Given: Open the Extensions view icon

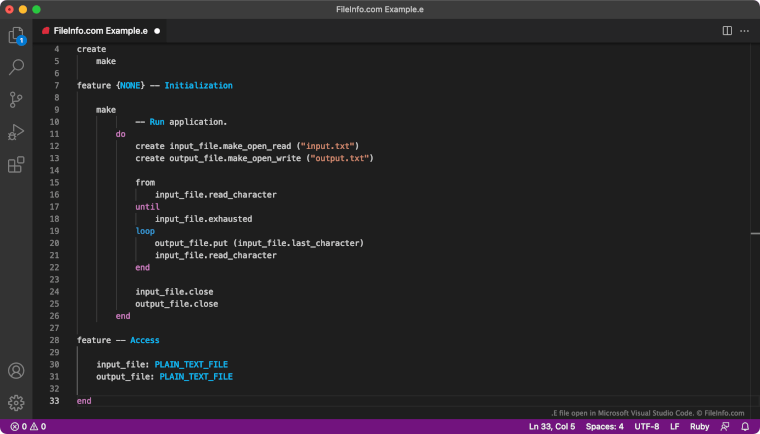Looking at the screenshot, I should coord(16,165).
